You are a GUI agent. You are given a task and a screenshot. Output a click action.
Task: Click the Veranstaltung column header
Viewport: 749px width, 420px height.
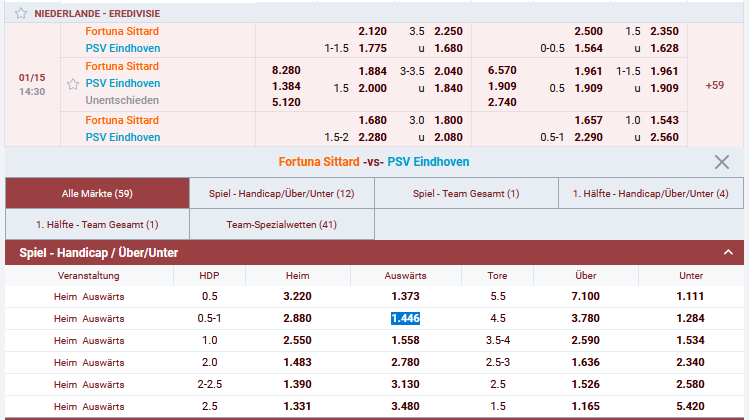point(88,276)
